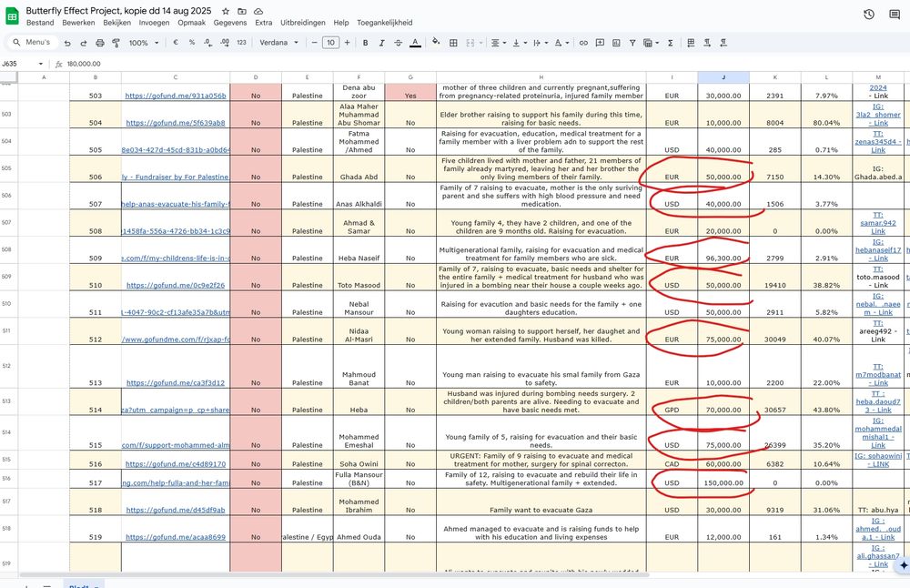Redo the last action

[84, 43]
